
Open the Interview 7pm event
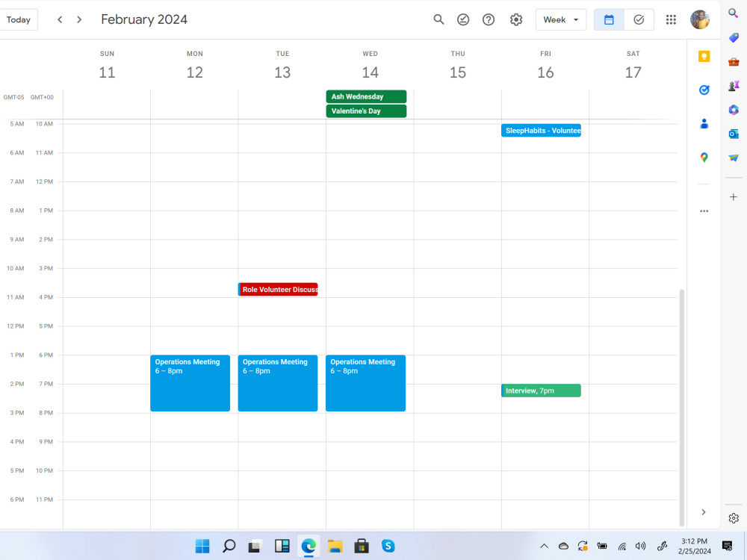541,391
